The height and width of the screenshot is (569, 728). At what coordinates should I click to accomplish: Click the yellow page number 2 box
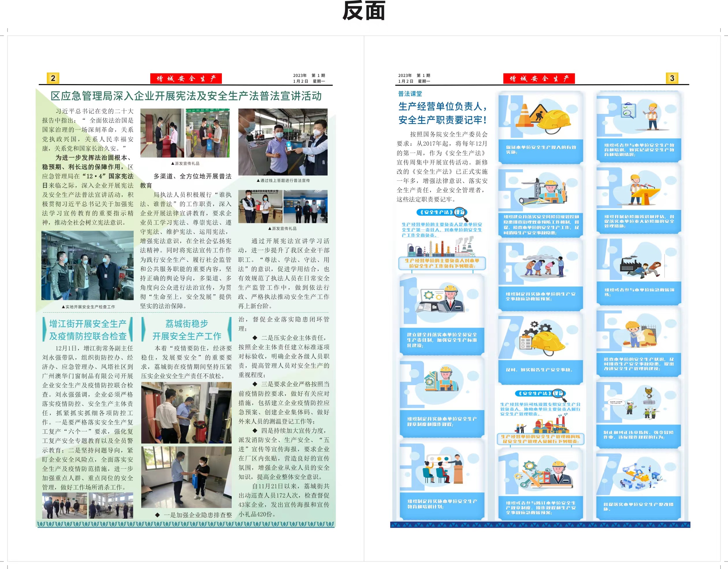(53, 78)
